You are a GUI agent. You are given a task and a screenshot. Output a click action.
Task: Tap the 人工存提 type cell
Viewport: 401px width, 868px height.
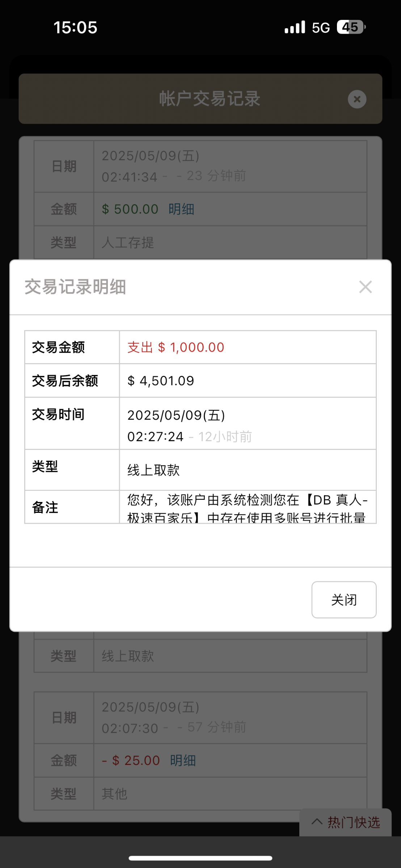pyautogui.click(x=128, y=242)
